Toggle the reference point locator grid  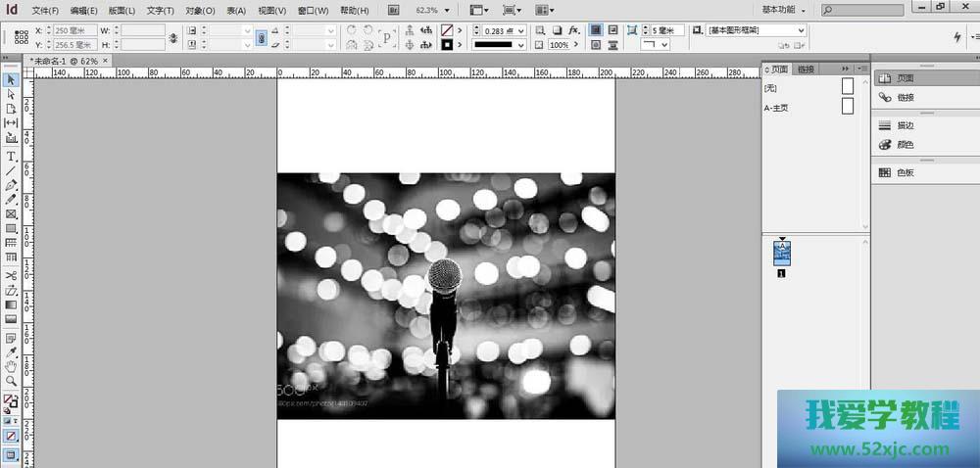(22, 38)
